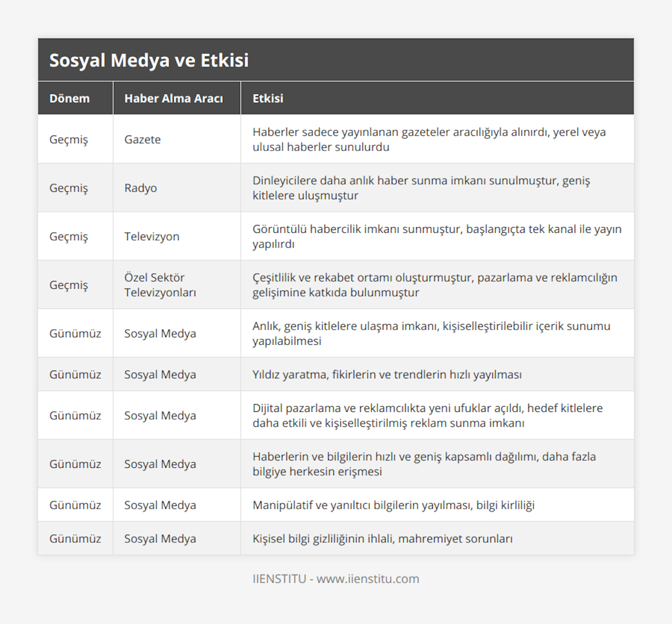This screenshot has width=672, height=624.
Task: Select the "Yıldız yaratma, fikirlerin" effect cell
Action: point(387,374)
